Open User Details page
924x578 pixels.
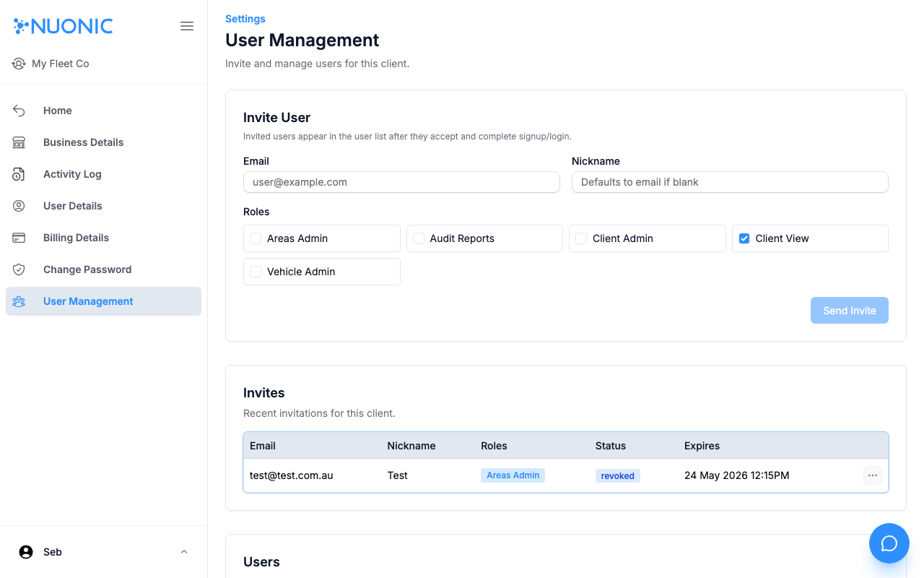(103, 206)
